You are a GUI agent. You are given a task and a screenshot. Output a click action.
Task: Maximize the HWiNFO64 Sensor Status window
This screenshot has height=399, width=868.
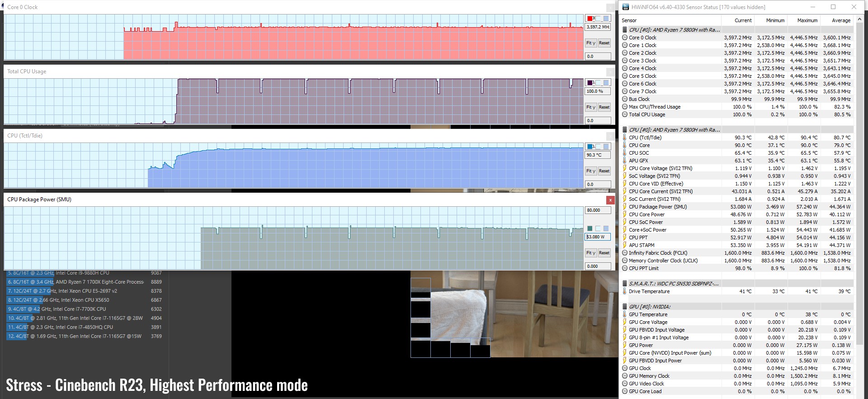point(833,7)
